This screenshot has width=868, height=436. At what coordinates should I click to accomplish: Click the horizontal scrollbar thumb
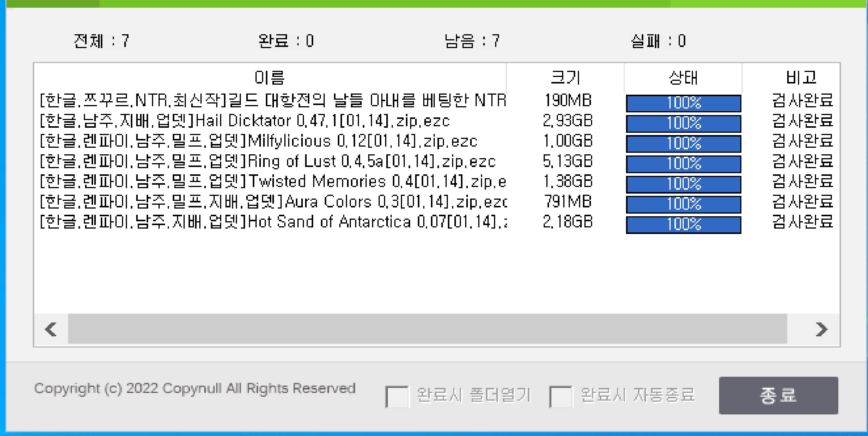click(x=427, y=329)
